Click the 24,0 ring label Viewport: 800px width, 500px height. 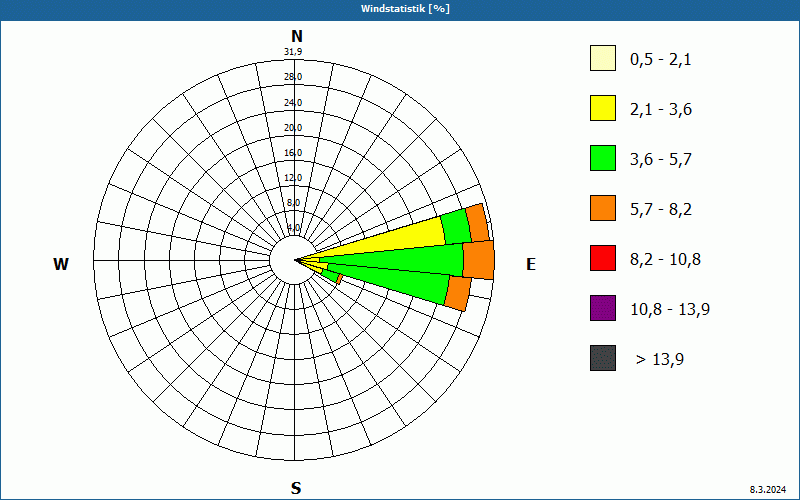[x=293, y=103]
